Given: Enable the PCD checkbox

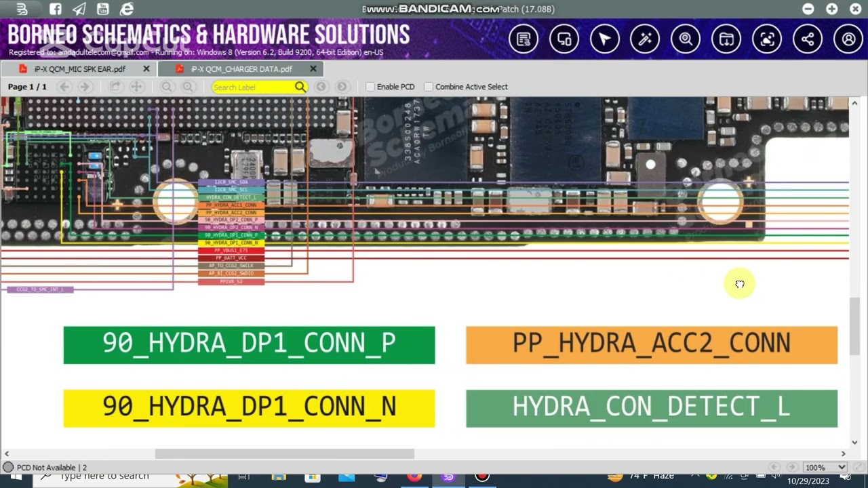Looking at the screenshot, I should tap(370, 87).
